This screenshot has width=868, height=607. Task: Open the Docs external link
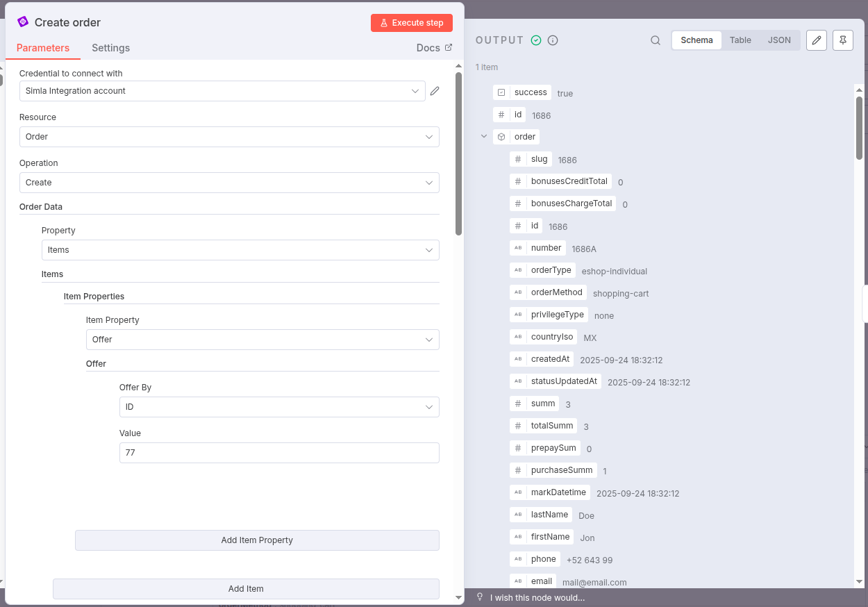click(434, 48)
